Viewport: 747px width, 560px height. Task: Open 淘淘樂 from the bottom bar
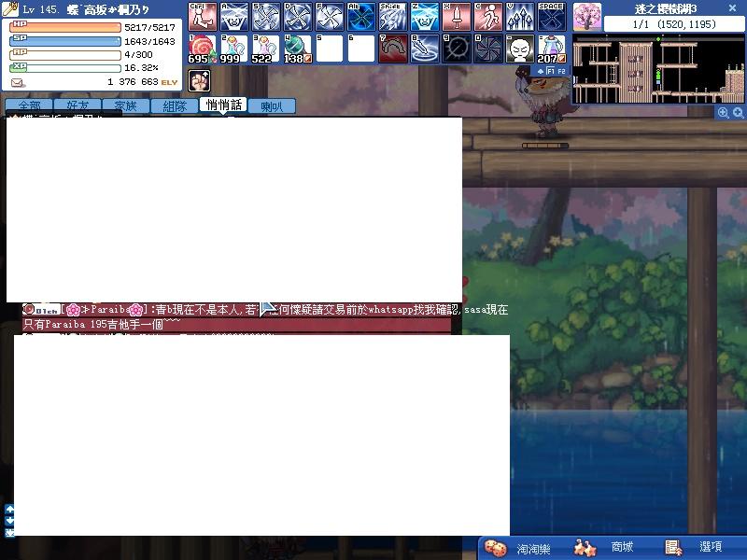[x=517, y=549]
